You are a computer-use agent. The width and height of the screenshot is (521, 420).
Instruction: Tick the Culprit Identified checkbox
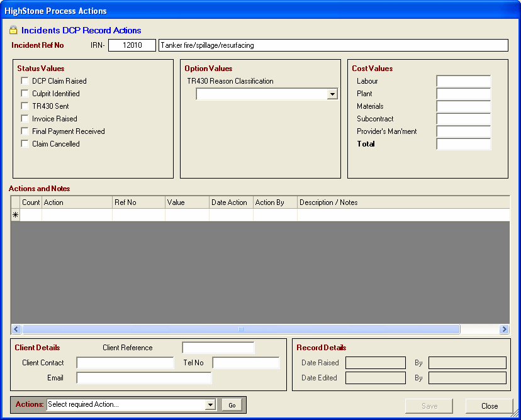click(x=25, y=94)
